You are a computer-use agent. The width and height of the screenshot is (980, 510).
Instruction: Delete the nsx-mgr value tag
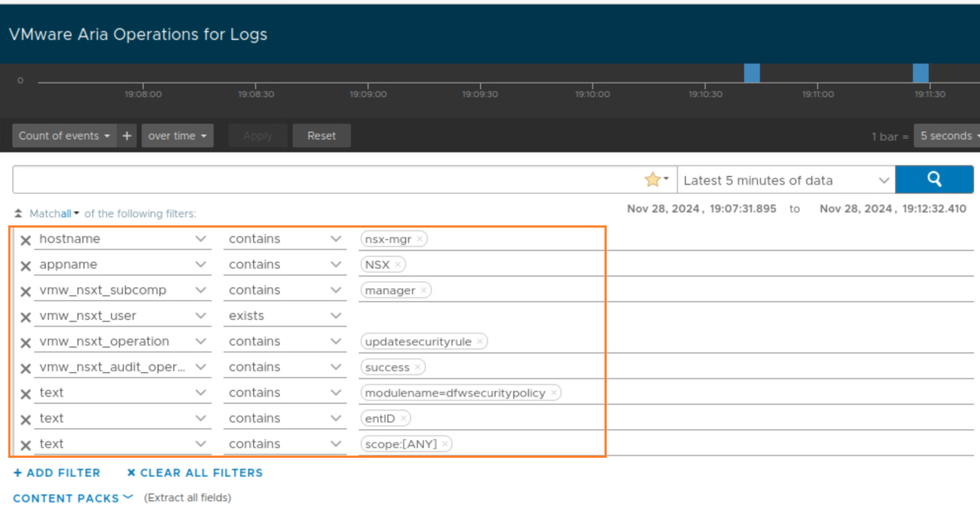[420, 239]
